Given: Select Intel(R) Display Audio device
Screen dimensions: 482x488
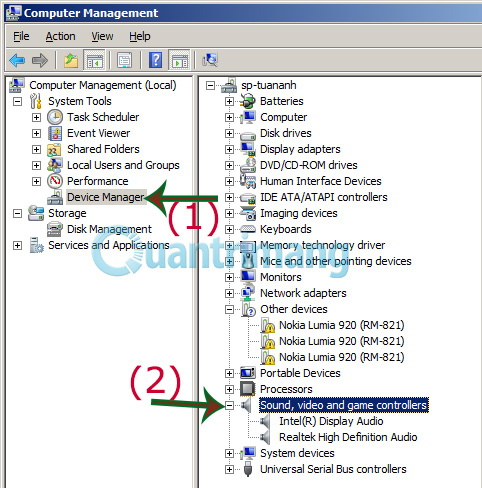Looking at the screenshot, I should point(331,421).
